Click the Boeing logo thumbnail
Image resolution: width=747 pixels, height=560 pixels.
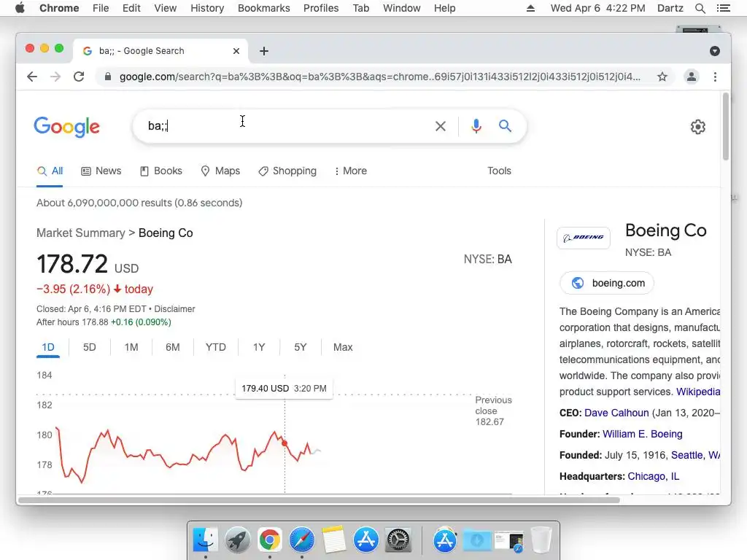[584, 238]
